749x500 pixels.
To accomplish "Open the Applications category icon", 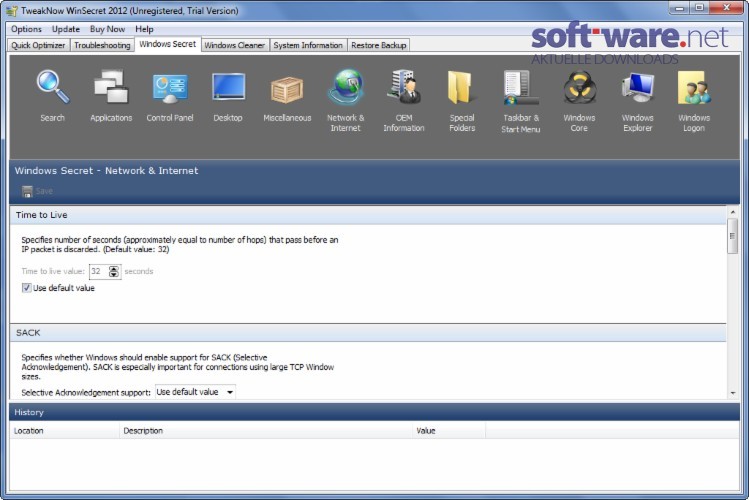I will tap(111, 87).
